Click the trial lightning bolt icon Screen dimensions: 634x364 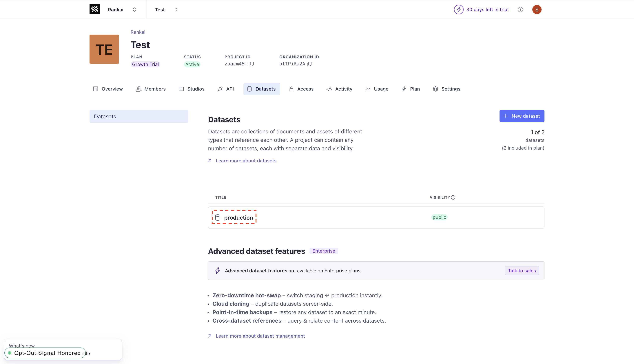[459, 10]
